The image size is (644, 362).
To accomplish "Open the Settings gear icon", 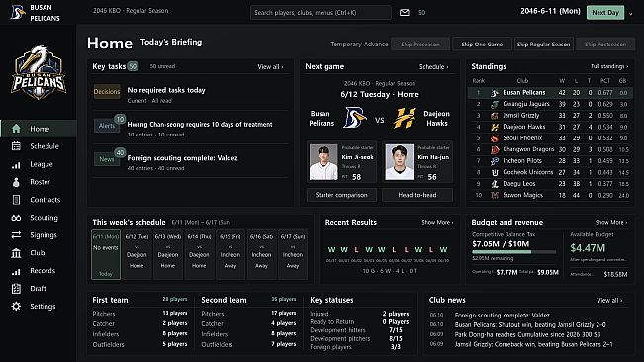I will click(x=16, y=307).
